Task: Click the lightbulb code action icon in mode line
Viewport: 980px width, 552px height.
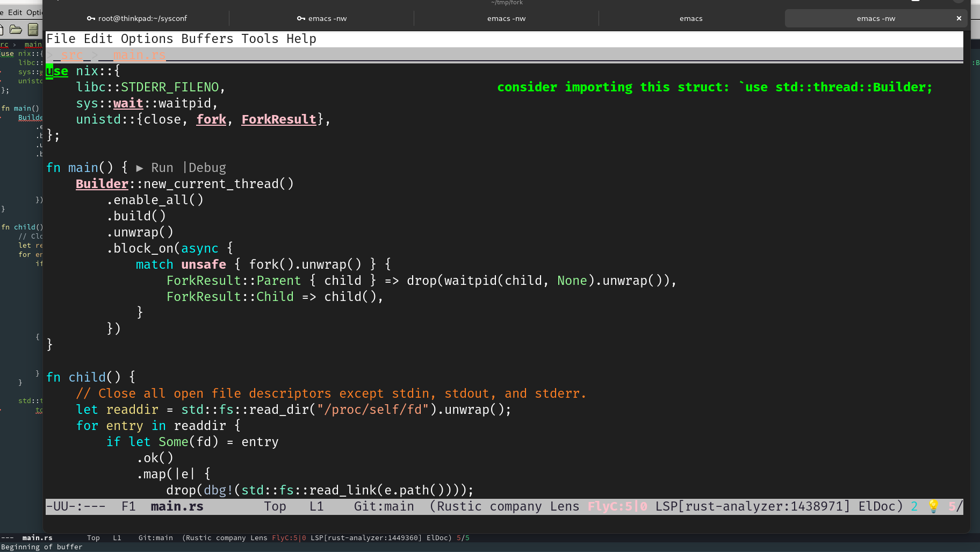Action: 933,506
